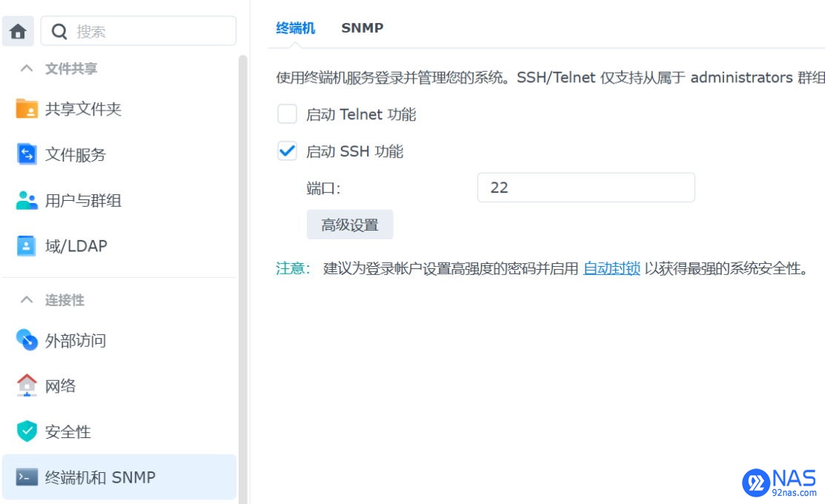Open the Shared Folder icon (共享文件夹)
The image size is (825, 504).
[26, 109]
